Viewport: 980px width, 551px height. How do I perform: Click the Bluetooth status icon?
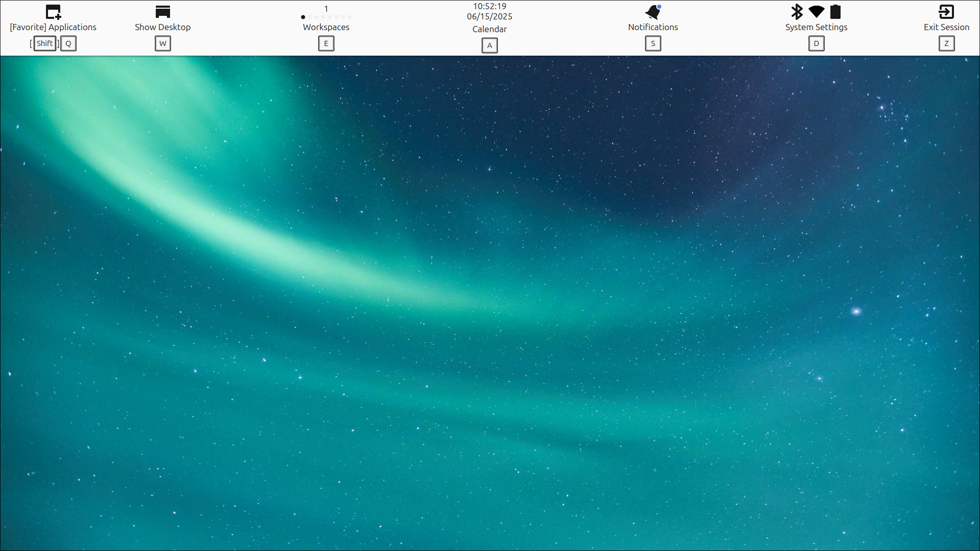797,12
